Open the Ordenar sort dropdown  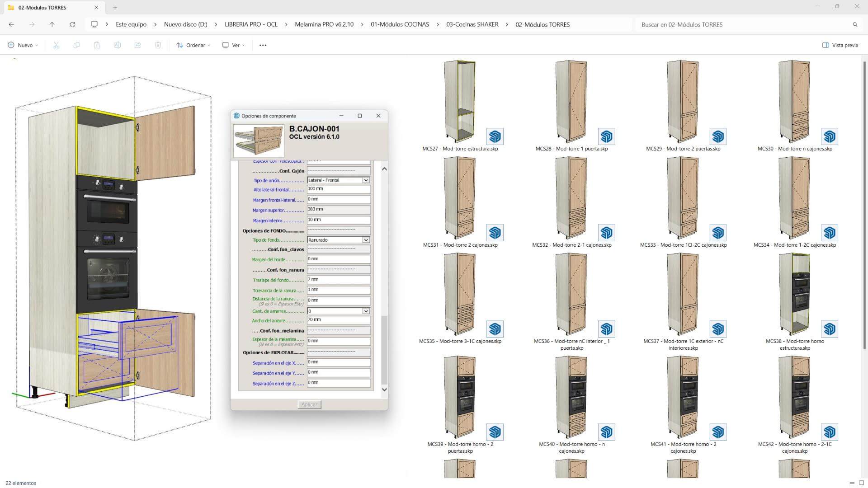(193, 45)
